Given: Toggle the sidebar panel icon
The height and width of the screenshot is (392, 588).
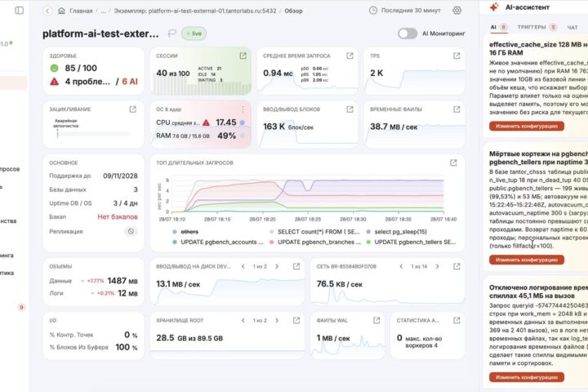Looking at the screenshot, I should pos(19,11).
